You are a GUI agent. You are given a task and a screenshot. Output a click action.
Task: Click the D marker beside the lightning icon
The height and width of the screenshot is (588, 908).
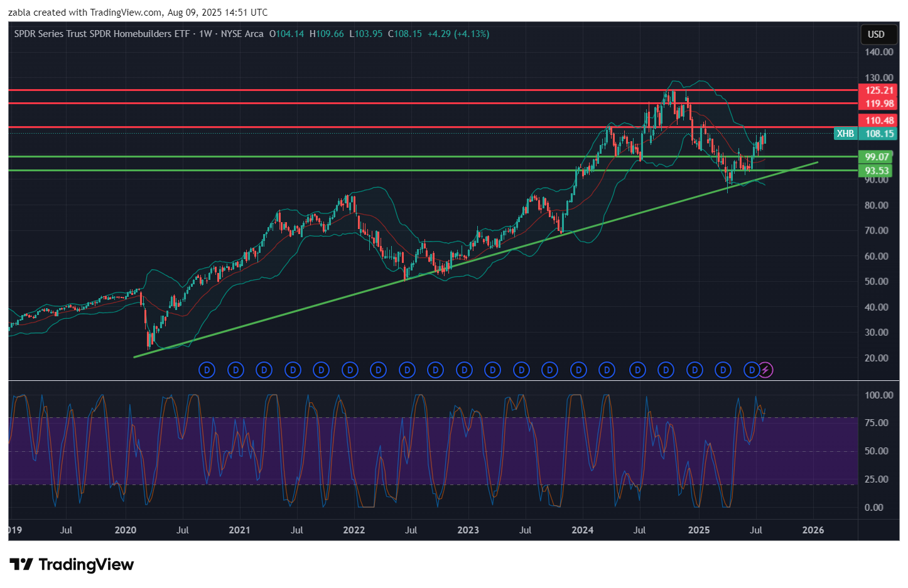(x=752, y=370)
